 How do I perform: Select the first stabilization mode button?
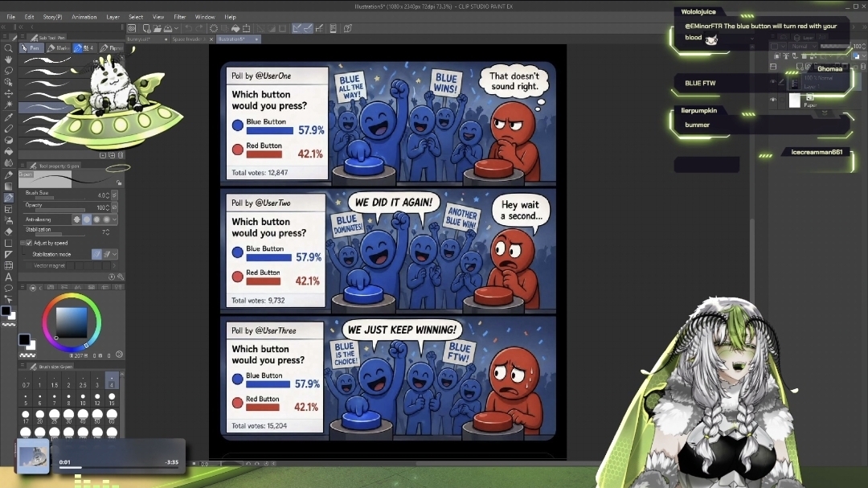[x=97, y=254]
